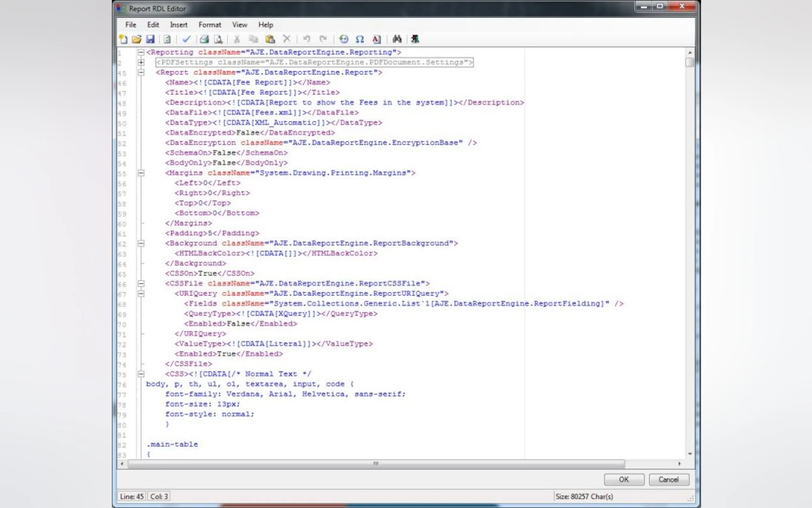This screenshot has height=508, width=812.
Task: Validate the RDL with the blue checkmark
Action: 186,39
